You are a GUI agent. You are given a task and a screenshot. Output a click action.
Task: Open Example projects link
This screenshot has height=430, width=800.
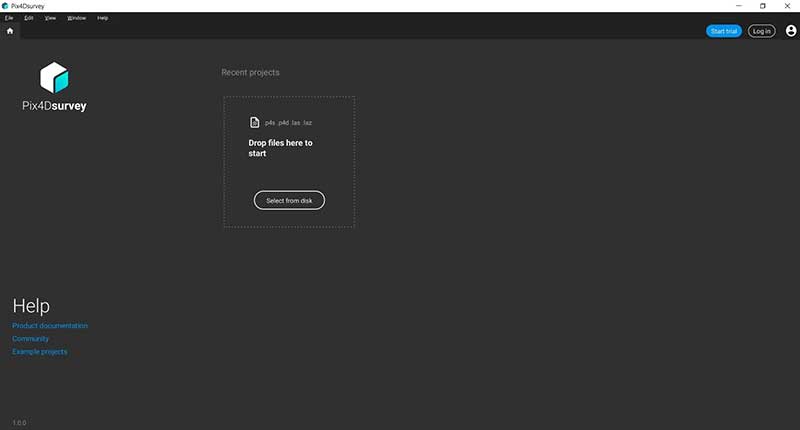[x=40, y=351]
